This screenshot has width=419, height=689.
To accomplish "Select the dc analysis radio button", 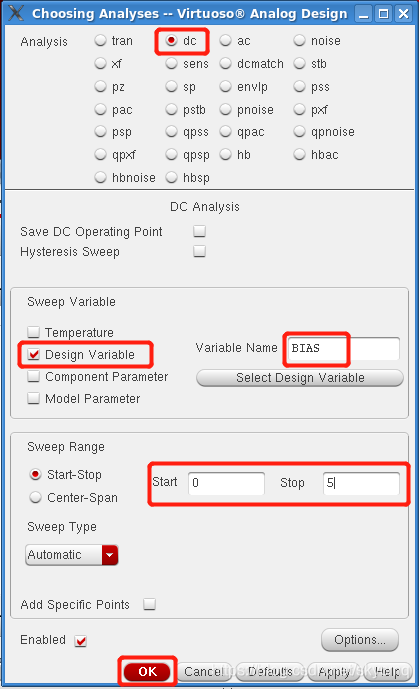I will (x=171, y=40).
